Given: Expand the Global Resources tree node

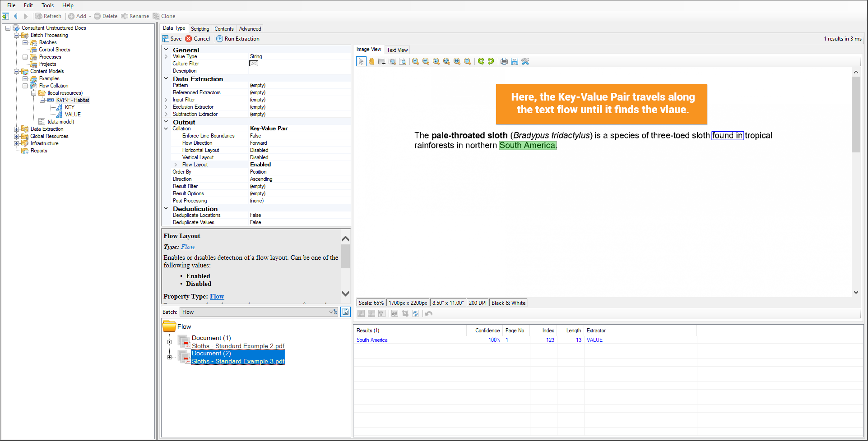Looking at the screenshot, I should tap(17, 136).
